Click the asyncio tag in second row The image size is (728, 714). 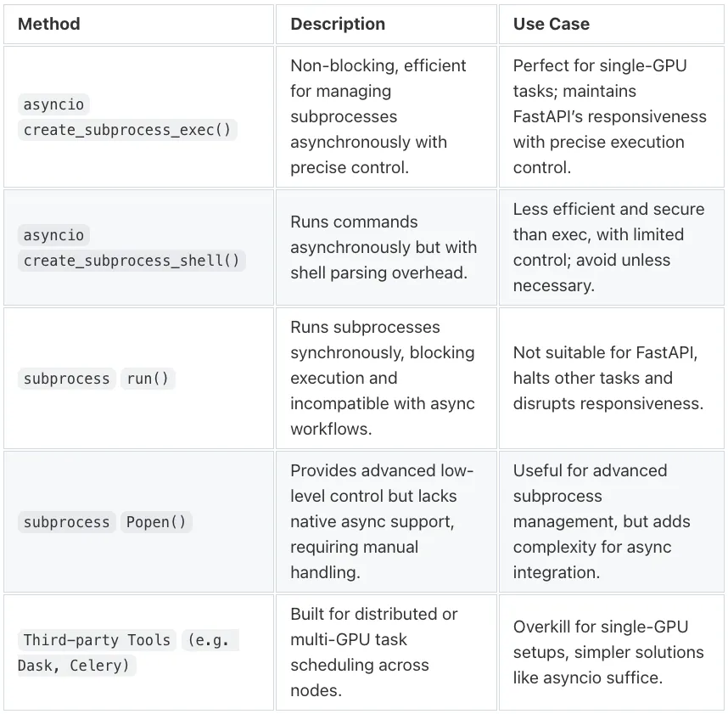coord(53,235)
